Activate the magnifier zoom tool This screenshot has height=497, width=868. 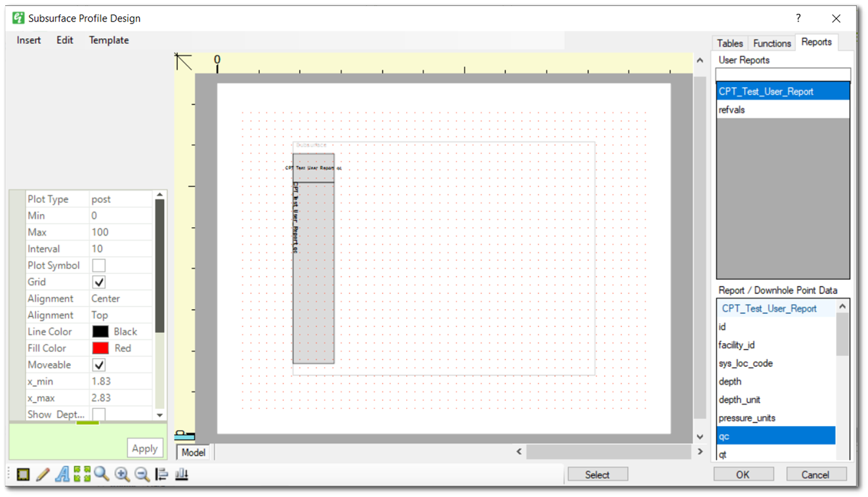pyautogui.click(x=102, y=474)
